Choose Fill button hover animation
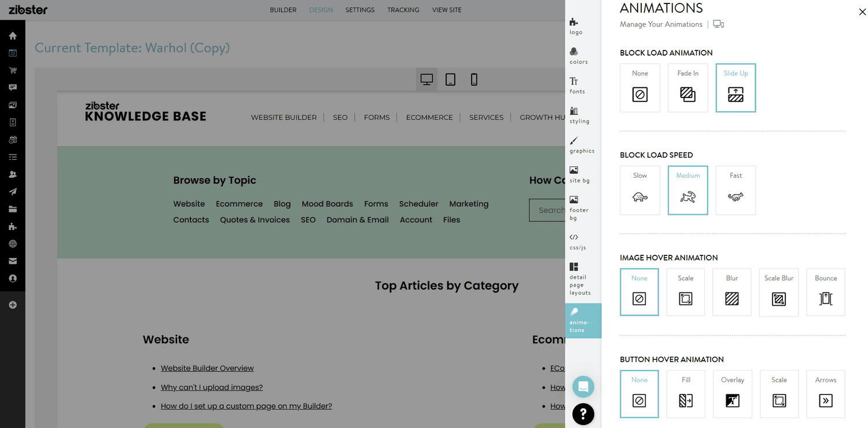Viewport: 868px width, 428px height. pyautogui.click(x=686, y=394)
